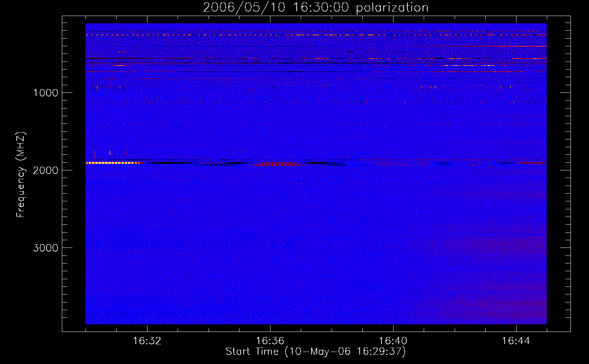Select the 2000 frequency tick label
The image size is (589, 364).
point(46,170)
